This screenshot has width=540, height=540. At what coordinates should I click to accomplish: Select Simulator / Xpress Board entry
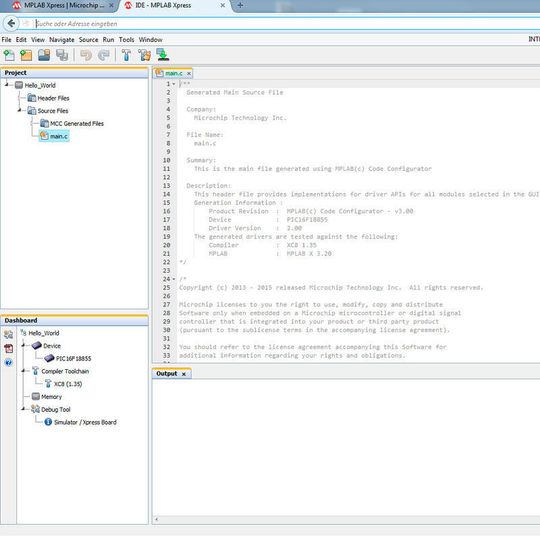[85, 422]
